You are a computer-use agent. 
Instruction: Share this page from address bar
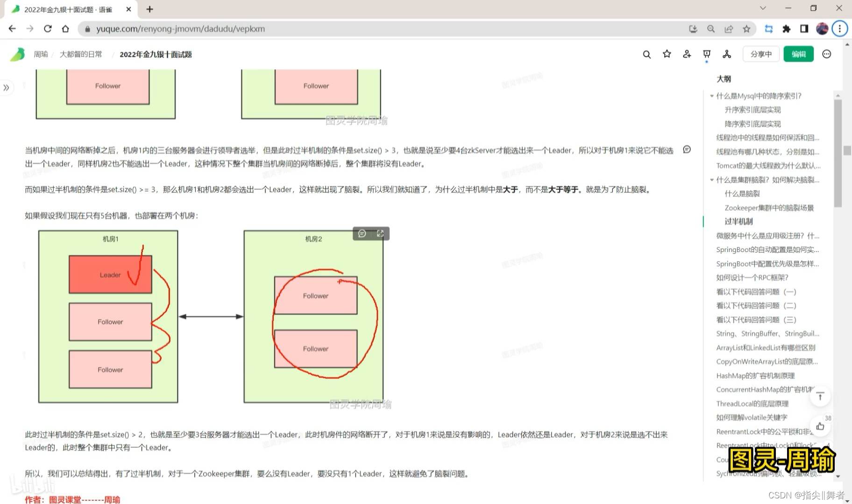(729, 29)
